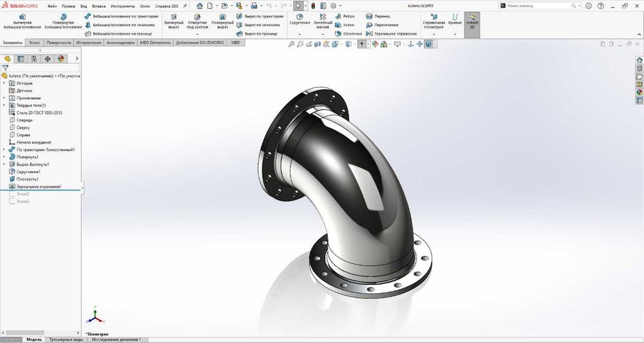
Task: Switch to the Эскиз ribbon tab
Action: 35,42
